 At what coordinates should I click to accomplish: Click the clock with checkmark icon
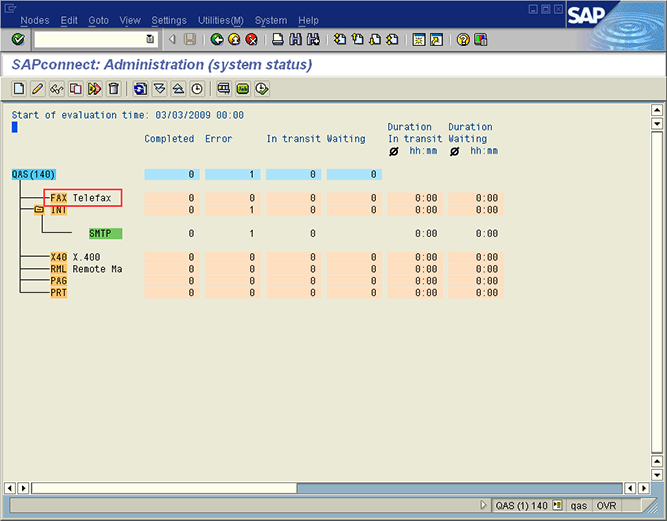[262, 89]
